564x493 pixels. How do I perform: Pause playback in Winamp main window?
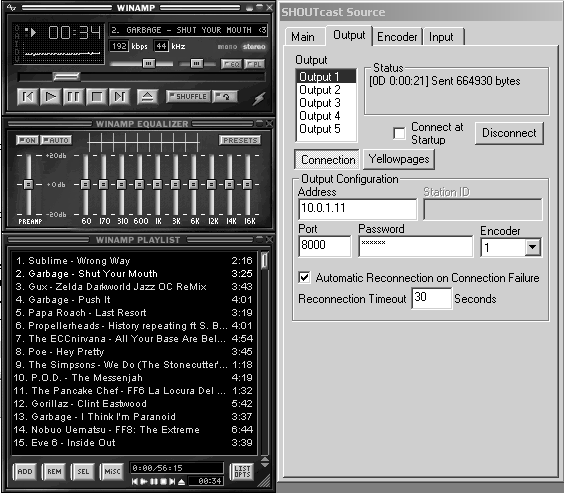coord(73,96)
